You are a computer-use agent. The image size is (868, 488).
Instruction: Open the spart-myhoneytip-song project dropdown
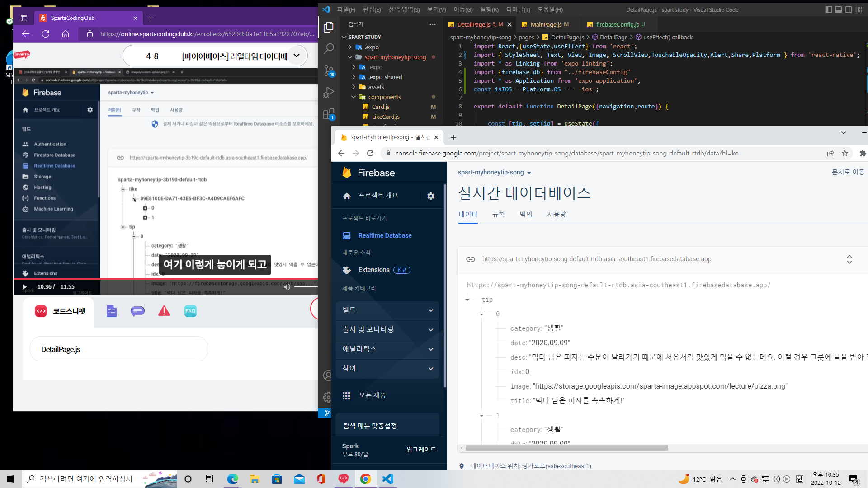(495, 173)
